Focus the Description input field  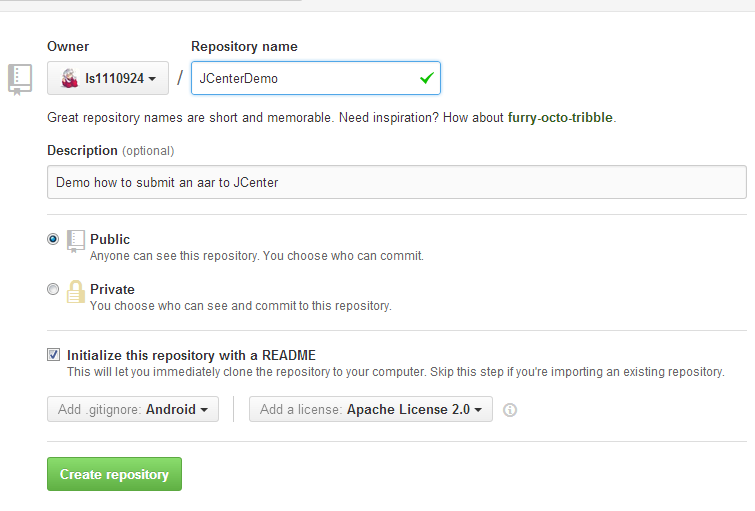click(x=397, y=182)
